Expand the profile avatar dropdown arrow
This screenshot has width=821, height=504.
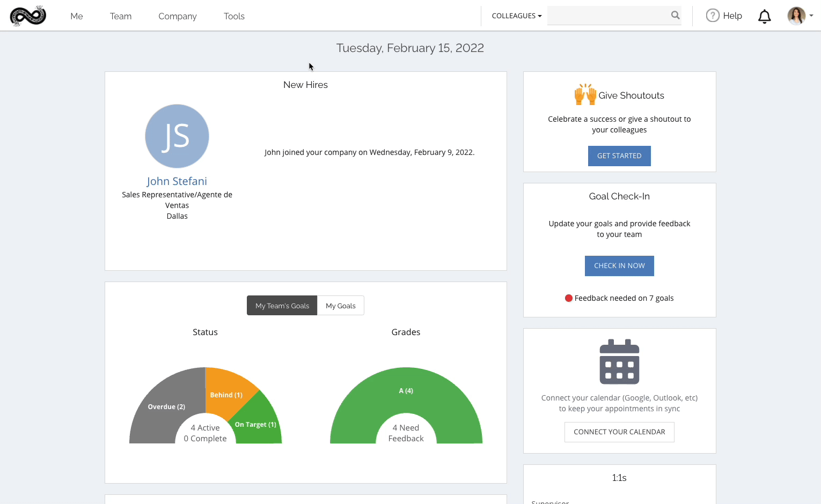point(811,16)
